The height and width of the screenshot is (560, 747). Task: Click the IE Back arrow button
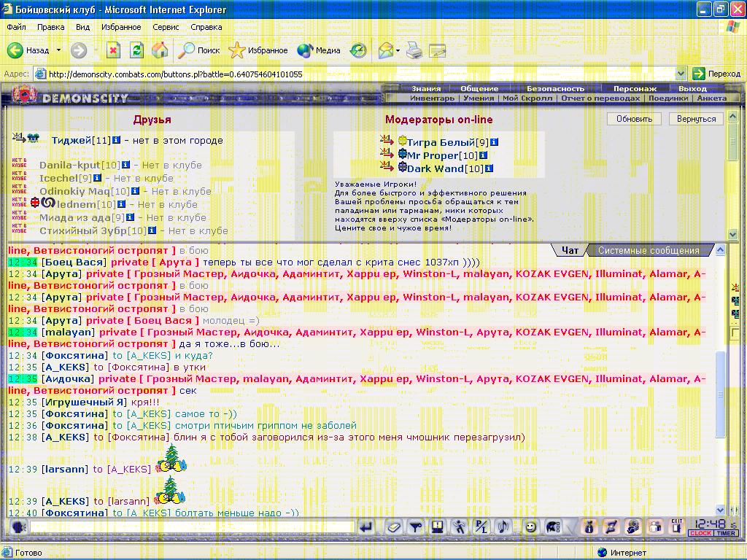(x=15, y=50)
